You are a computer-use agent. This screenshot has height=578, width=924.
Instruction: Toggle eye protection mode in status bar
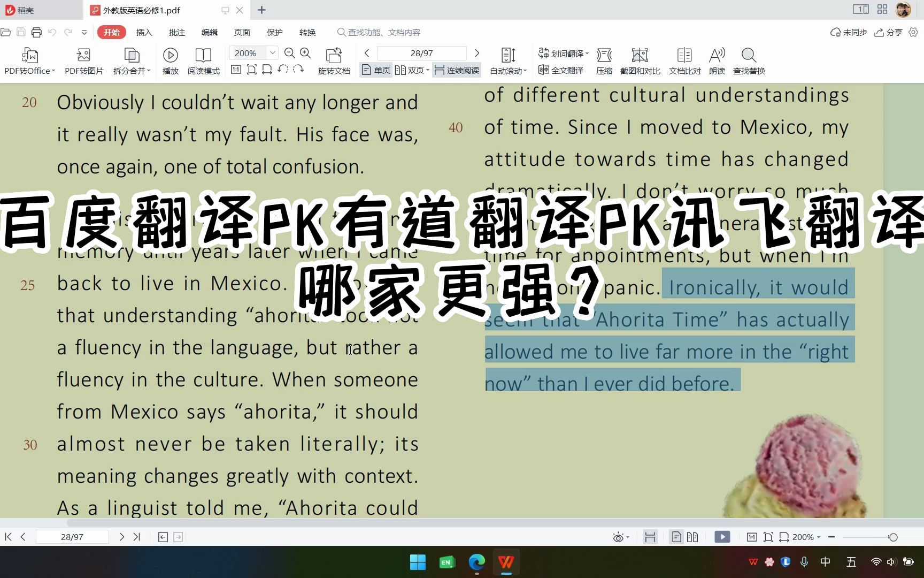click(x=618, y=537)
